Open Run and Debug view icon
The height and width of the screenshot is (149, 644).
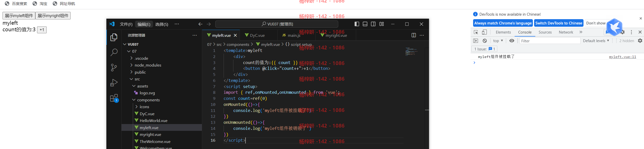[x=114, y=83]
